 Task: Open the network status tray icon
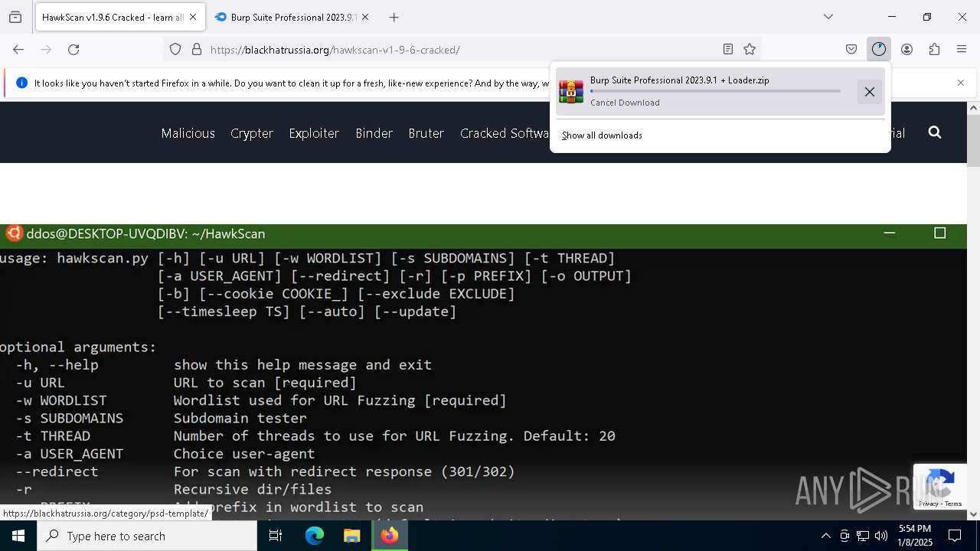click(863, 536)
